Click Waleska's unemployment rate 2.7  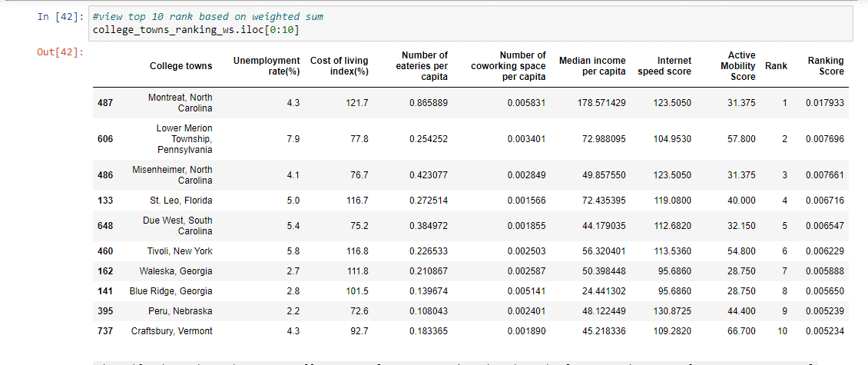pyautogui.click(x=293, y=270)
